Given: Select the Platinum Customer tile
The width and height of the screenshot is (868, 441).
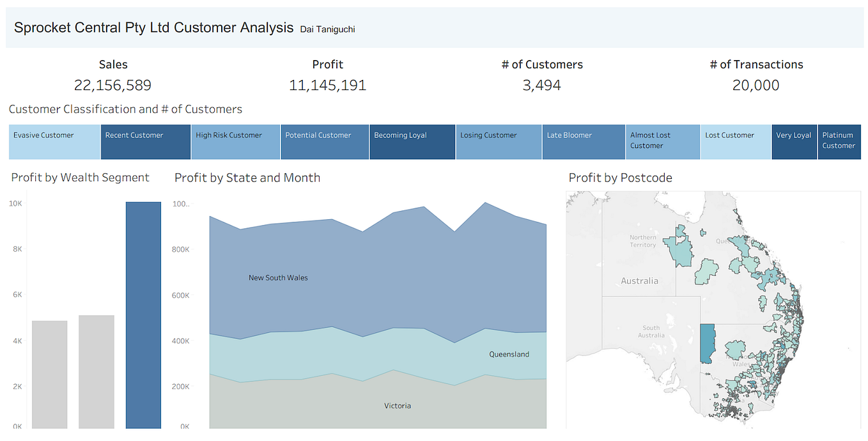Looking at the screenshot, I should tap(839, 141).
